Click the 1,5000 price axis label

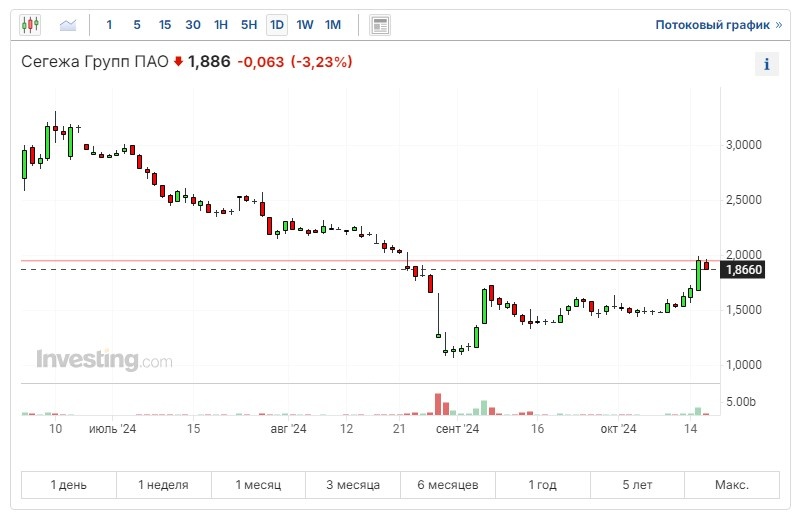click(x=744, y=310)
